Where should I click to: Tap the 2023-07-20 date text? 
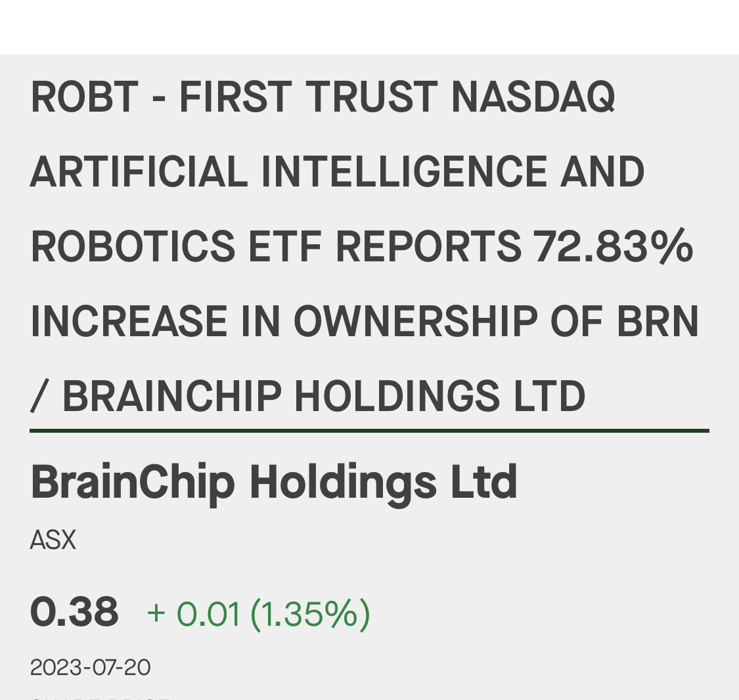pos(90,667)
